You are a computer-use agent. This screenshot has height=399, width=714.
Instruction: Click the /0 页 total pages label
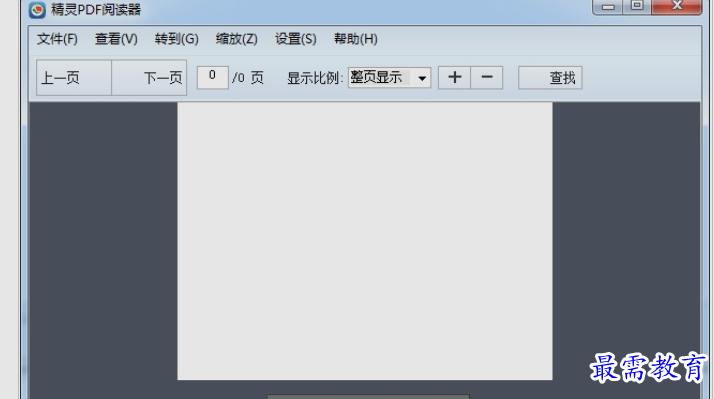[248, 78]
